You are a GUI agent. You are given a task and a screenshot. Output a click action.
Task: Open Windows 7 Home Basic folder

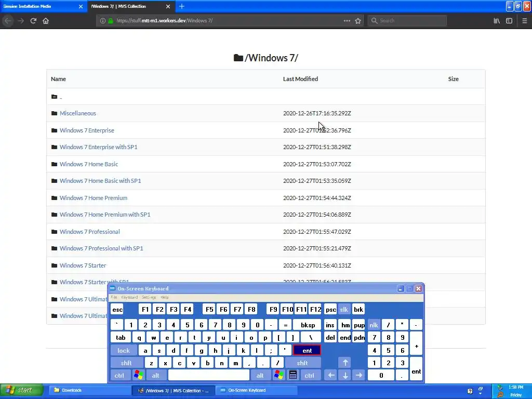tap(89, 164)
